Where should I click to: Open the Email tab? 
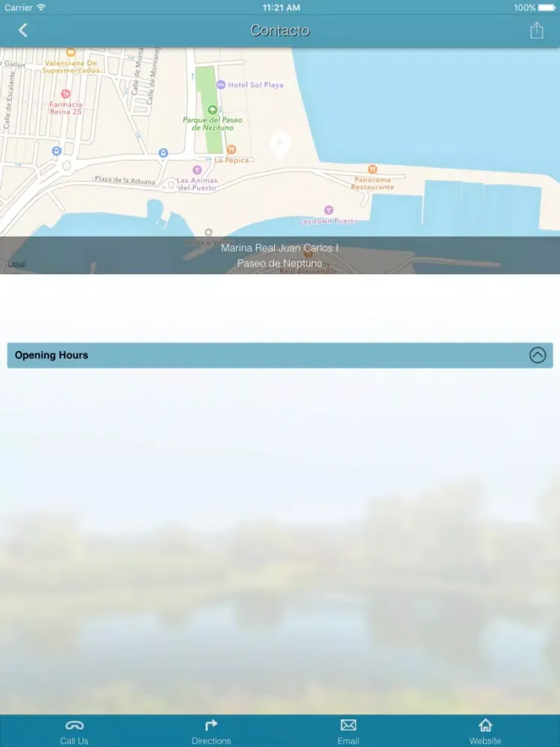(348, 732)
